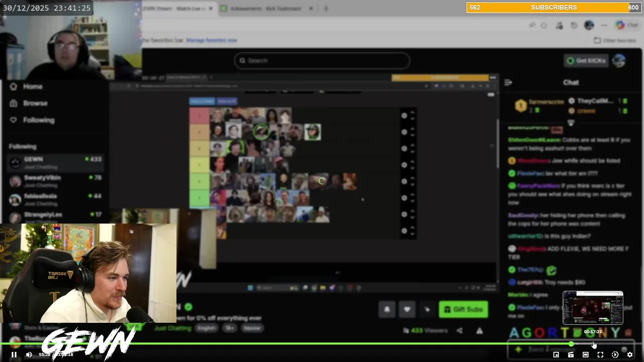Collapse the Chat panel arrow icon
Viewport: 644px width, 362px height.
coord(508,82)
